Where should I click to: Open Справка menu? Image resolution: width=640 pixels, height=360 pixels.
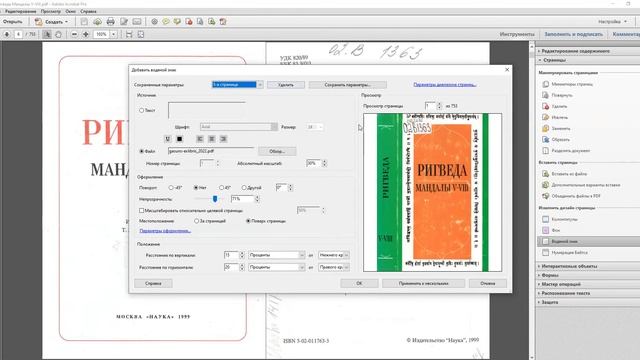pos(88,11)
